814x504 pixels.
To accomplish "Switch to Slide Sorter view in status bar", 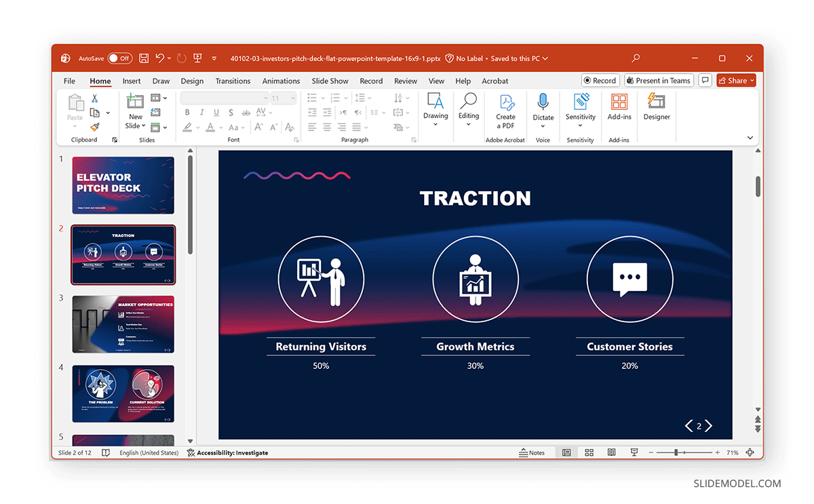I will point(589,452).
